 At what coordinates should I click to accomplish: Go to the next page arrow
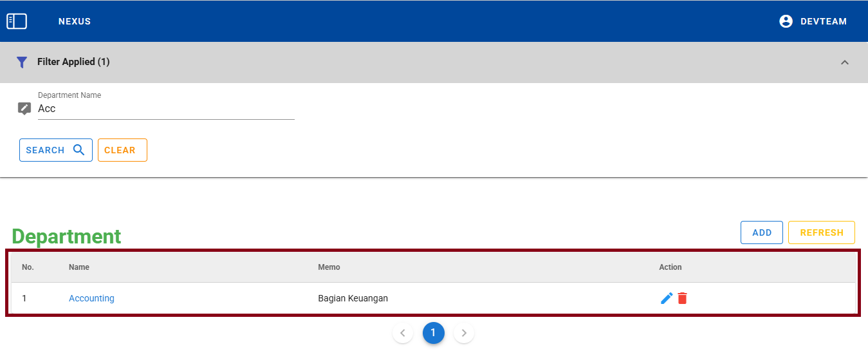464,333
